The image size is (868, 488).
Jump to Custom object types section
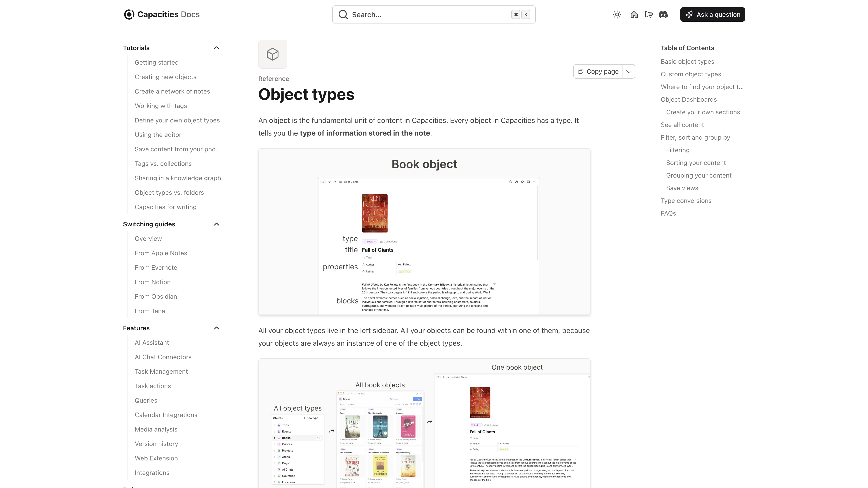pos(691,74)
